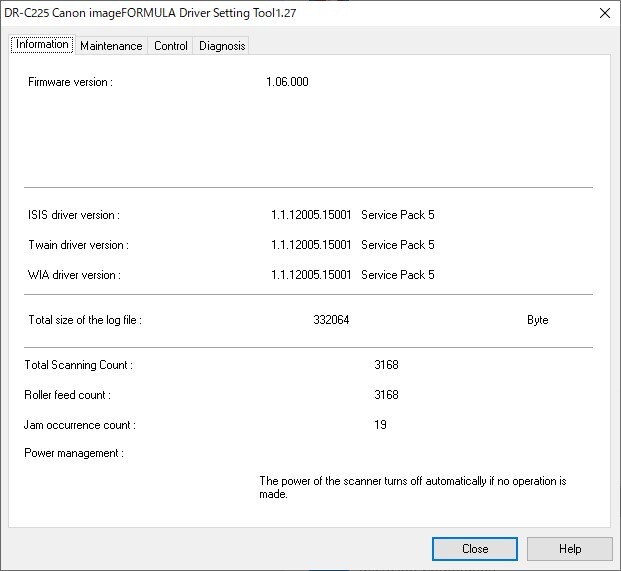The image size is (621, 571).
Task: Click Service Pack 5 in ISIS row
Action: click(398, 215)
